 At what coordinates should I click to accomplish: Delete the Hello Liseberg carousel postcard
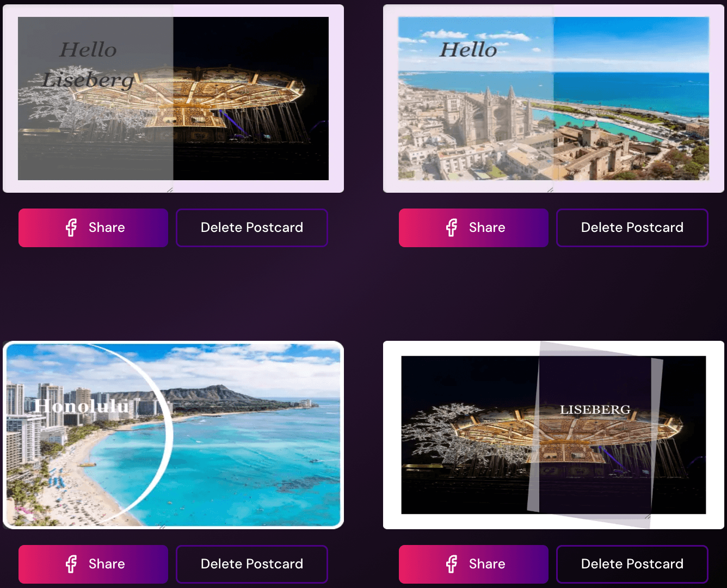click(x=252, y=228)
